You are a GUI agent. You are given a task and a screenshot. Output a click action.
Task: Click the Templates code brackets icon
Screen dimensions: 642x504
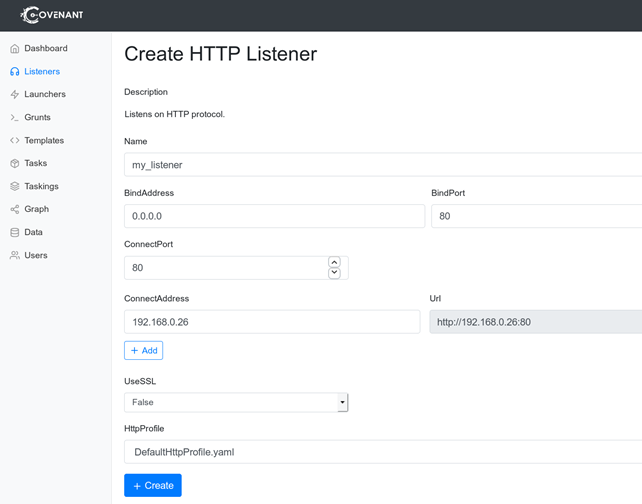(x=15, y=141)
